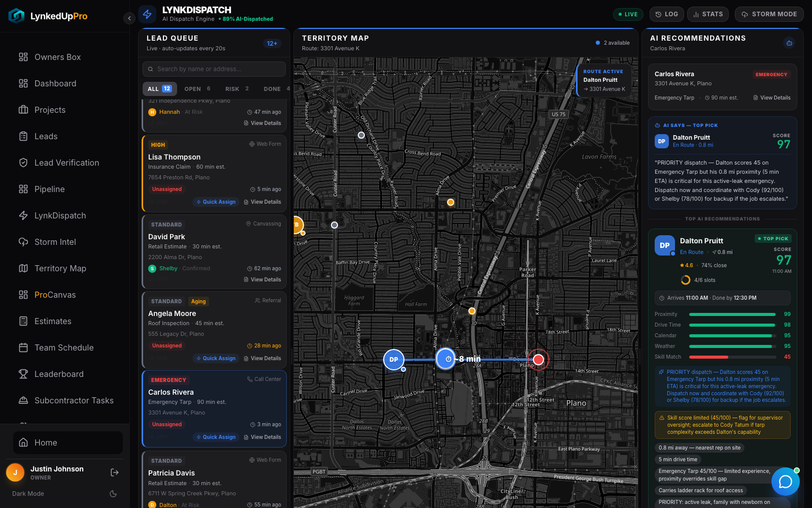Click the DP avatar in the AI Says card
The width and height of the screenshot is (812, 508).
click(x=662, y=141)
